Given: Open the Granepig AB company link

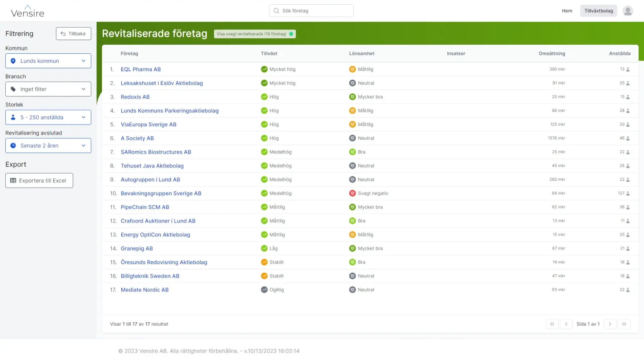Looking at the screenshot, I should [x=137, y=248].
